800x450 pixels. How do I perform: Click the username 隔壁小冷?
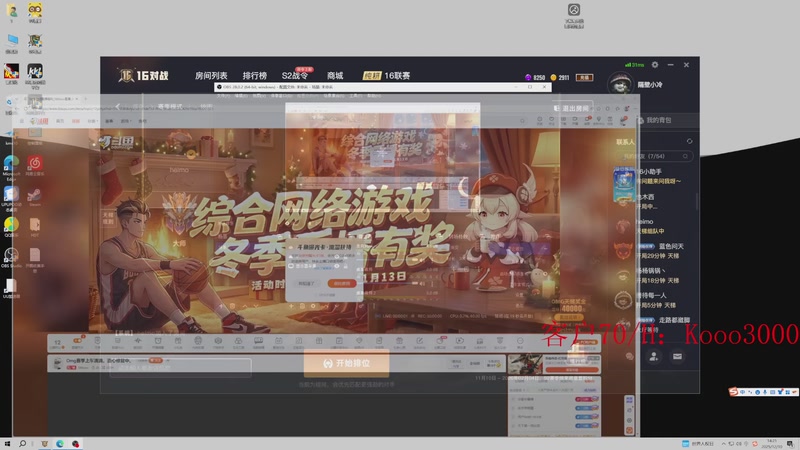pos(649,85)
